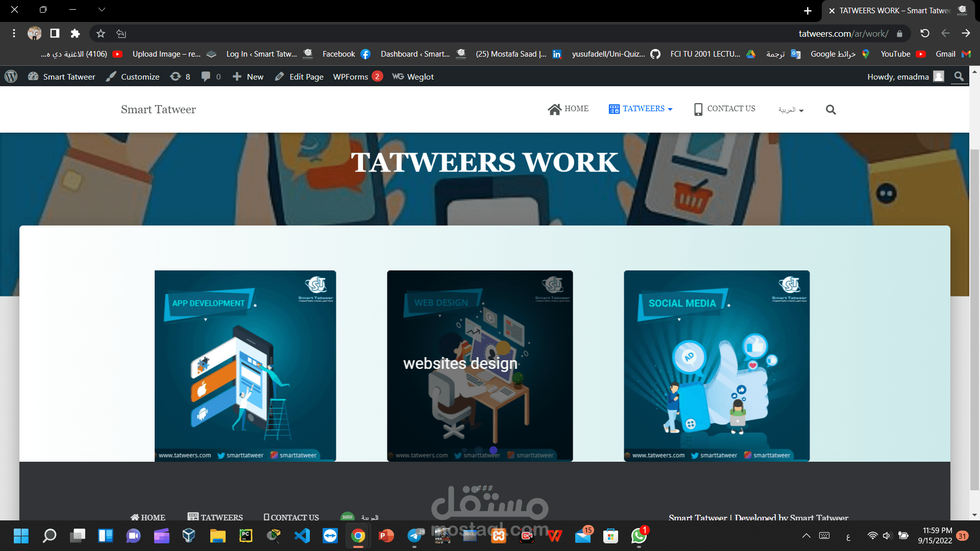The height and width of the screenshot is (551, 980).
Task: Open WhatsApp from the taskbar
Action: [x=639, y=536]
